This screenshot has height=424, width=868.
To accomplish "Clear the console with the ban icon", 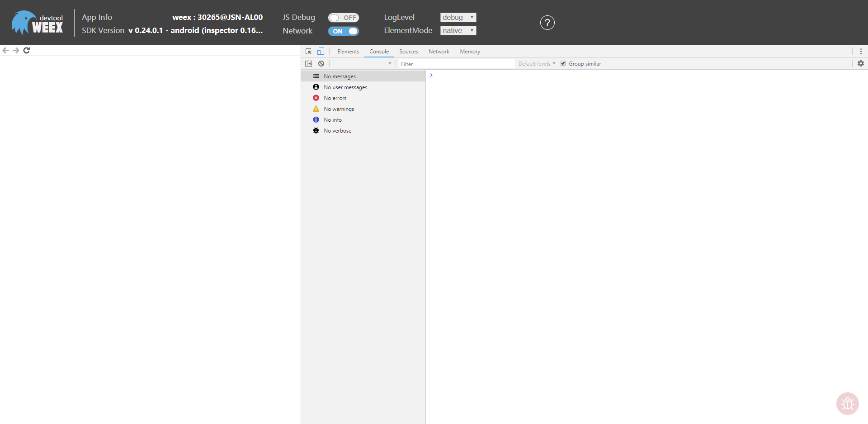I will 321,64.
